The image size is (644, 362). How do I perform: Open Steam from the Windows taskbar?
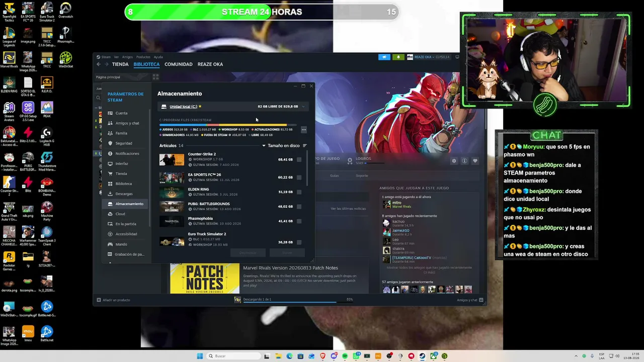pyautogui.click(x=422, y=356)
